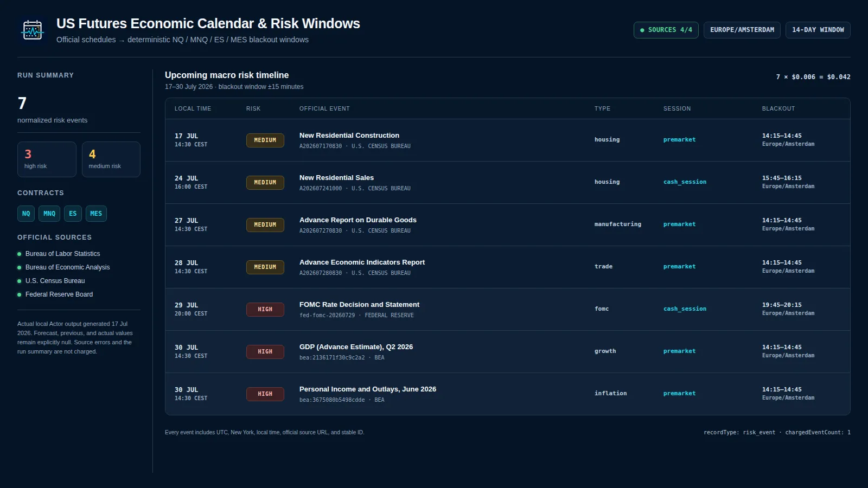Screen dimensions: 868x488
Task: Click the medium risk count card
Action: [x=111, y=159]
